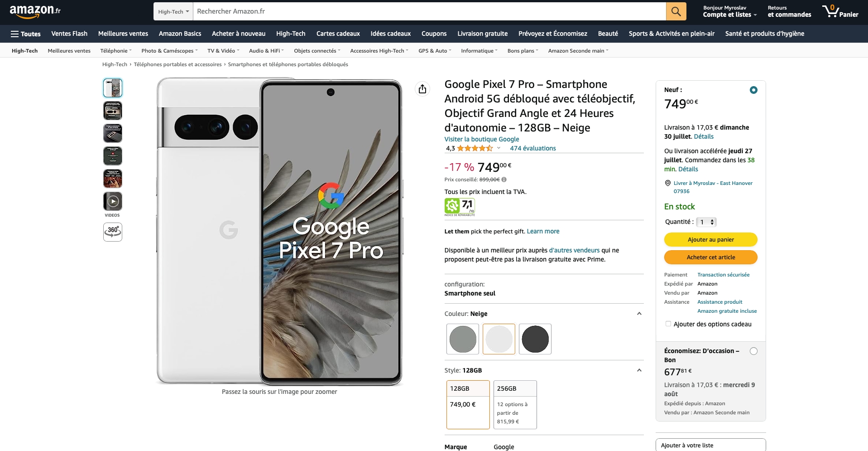
Task: Select the Neuf purchase option radio
Action: 753,90
